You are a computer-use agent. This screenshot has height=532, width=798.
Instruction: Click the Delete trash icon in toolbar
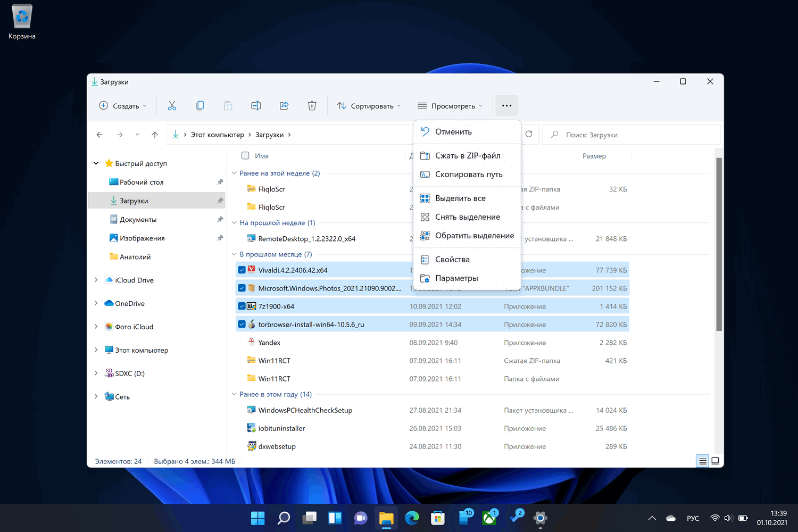(x=312, y=106)
